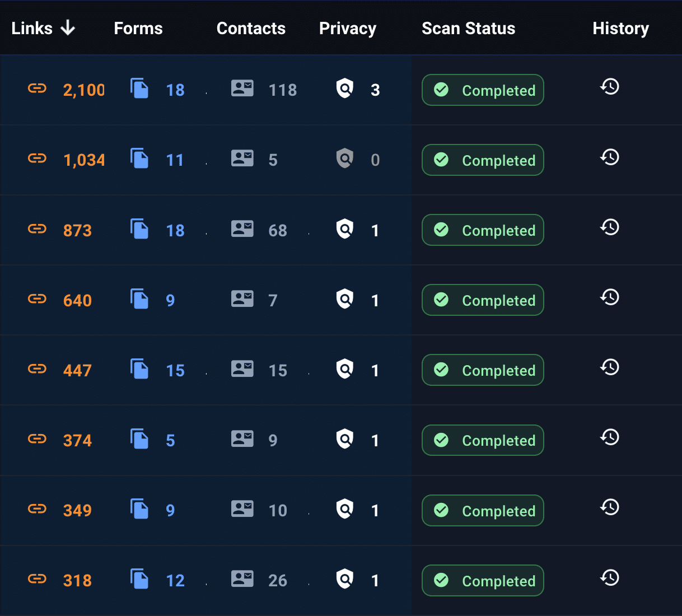Click the Completed badge in the 374 row
Viewport: 682px width, 616px height.
tap(483, 440)
